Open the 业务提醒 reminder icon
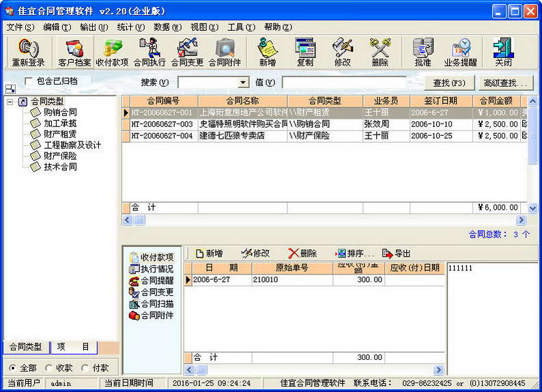The image size is (542, 392). [460, 53]
